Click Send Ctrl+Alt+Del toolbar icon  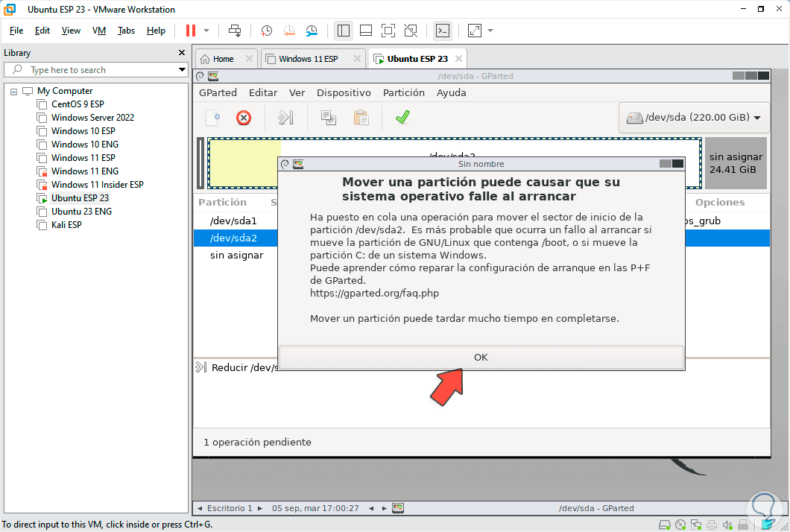(x=235, y=31)
